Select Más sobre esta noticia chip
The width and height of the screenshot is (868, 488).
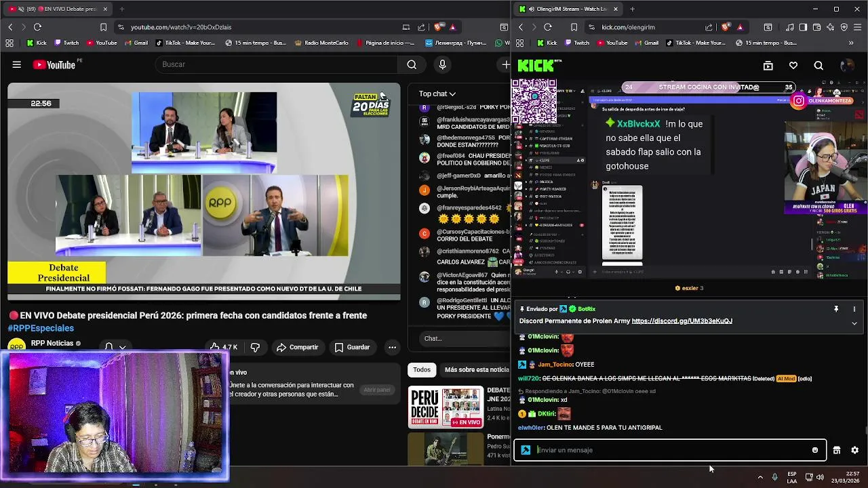point(477,369)
